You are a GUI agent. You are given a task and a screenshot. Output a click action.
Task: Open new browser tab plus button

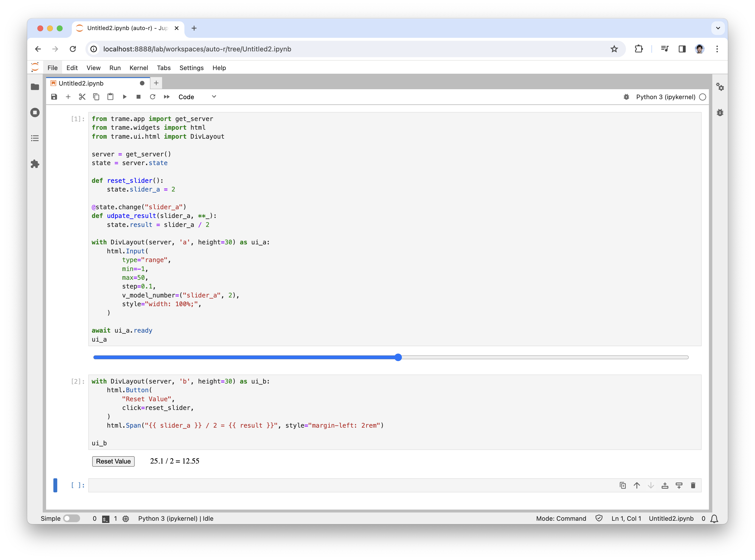[x=194, y=28]
